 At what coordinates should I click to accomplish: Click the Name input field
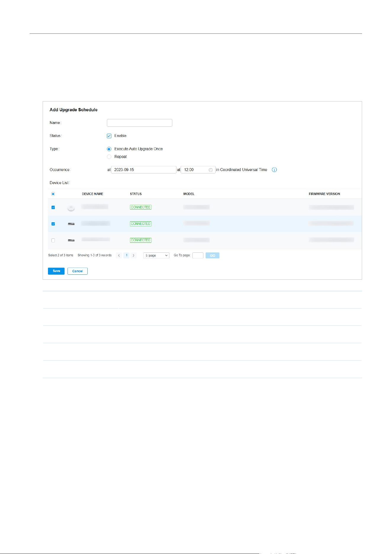click(139, 123)
